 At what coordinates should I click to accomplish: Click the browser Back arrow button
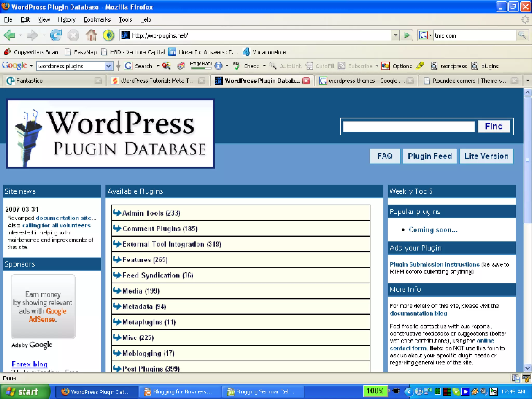pyautogui.click(x=9, y=35)
